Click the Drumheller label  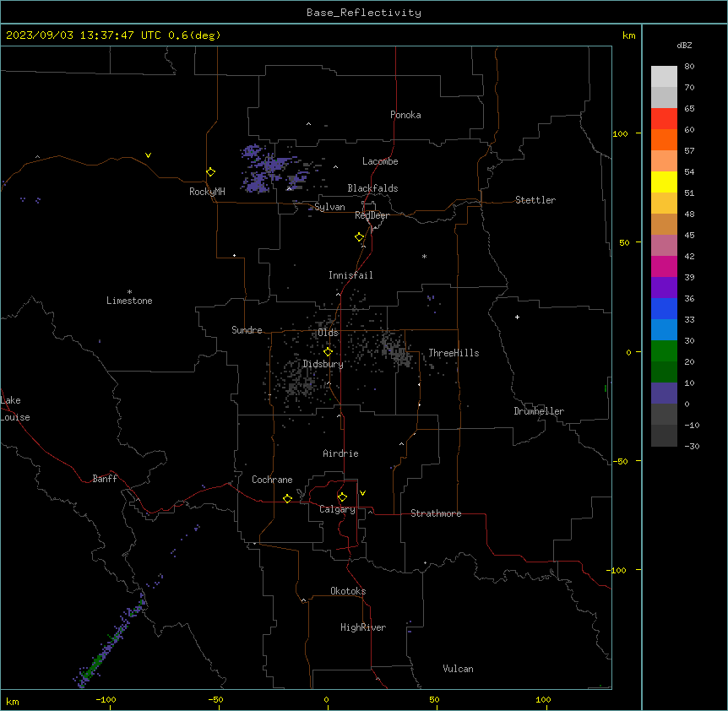[x=539, y=411]
